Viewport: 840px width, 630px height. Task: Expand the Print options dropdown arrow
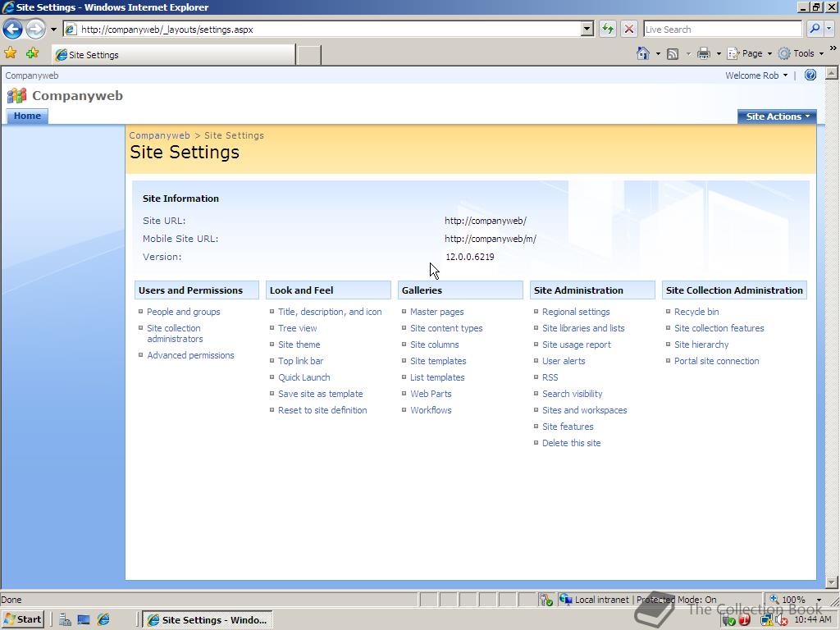click(719, 53)
